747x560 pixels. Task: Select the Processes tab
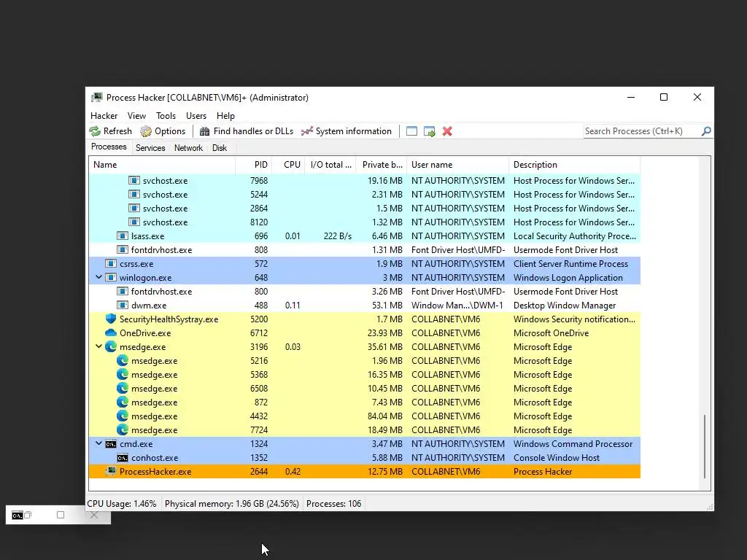(109, 147)
